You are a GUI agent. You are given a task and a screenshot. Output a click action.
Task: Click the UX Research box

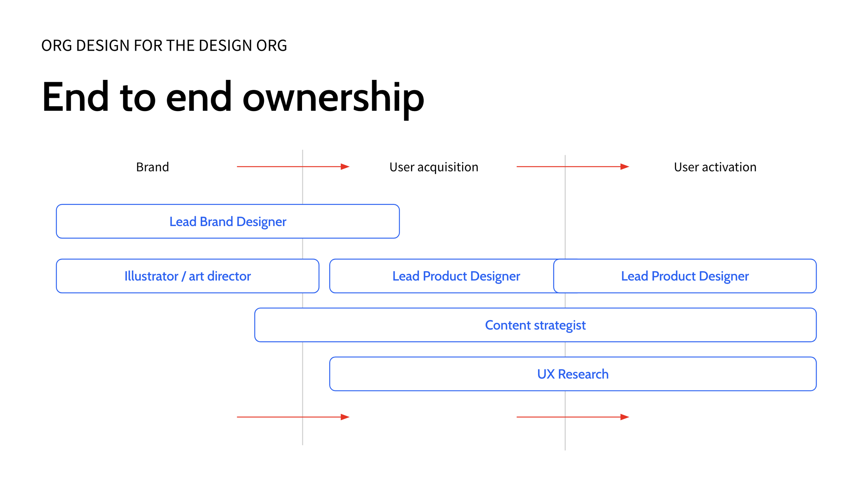tap(573, 374)
